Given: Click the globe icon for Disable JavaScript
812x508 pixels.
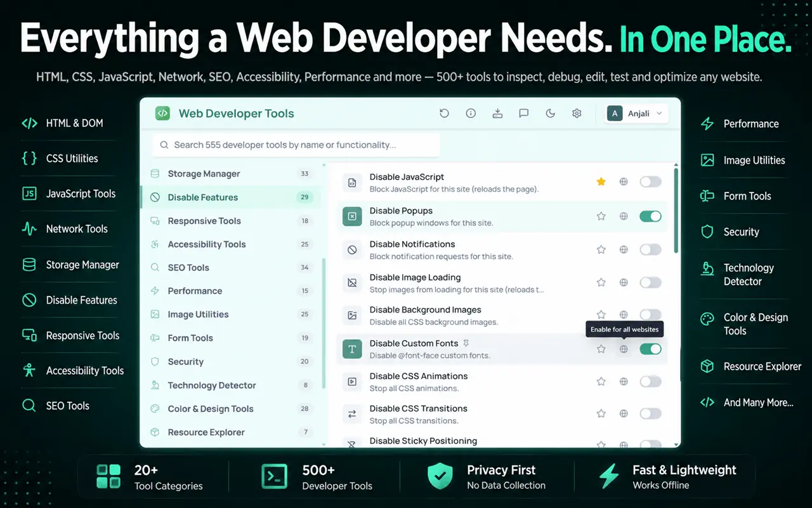Looking at the screenshot, I should click(x=624, y=182).
